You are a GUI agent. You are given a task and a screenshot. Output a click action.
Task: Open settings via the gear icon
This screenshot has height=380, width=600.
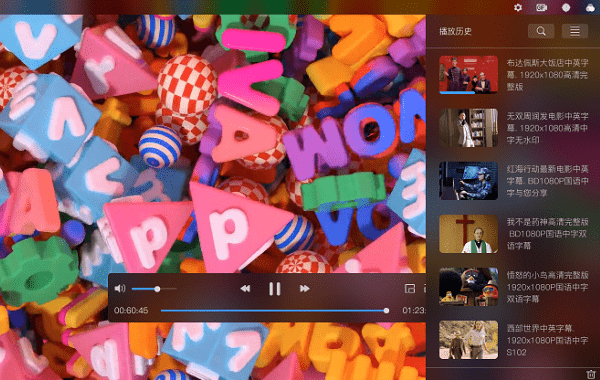point(518,7)
